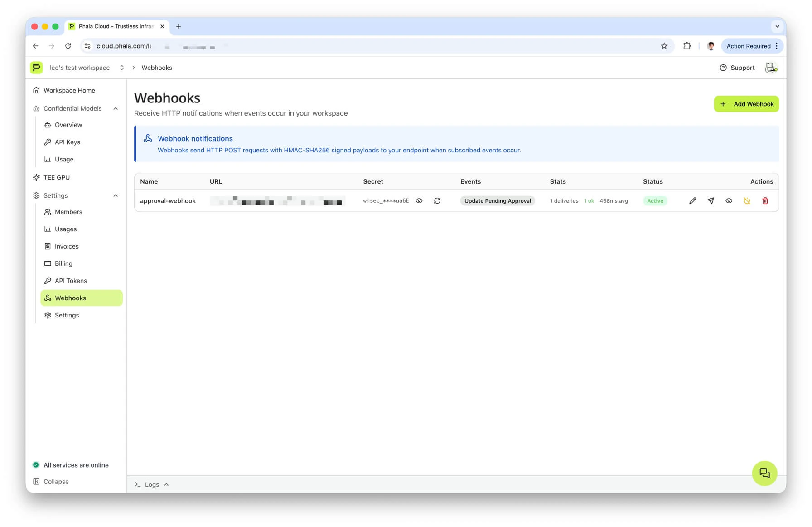Expand the Logs panel at the bottom
812x527 pixels.
tap(152, 484)
